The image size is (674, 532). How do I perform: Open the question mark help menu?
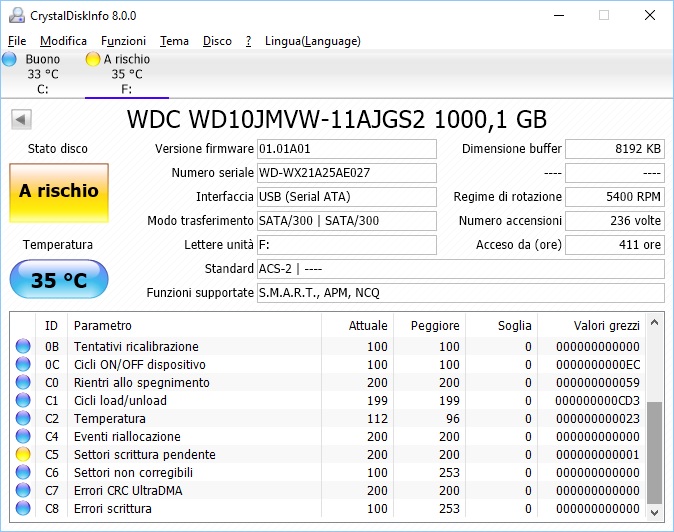coord(248,41)
